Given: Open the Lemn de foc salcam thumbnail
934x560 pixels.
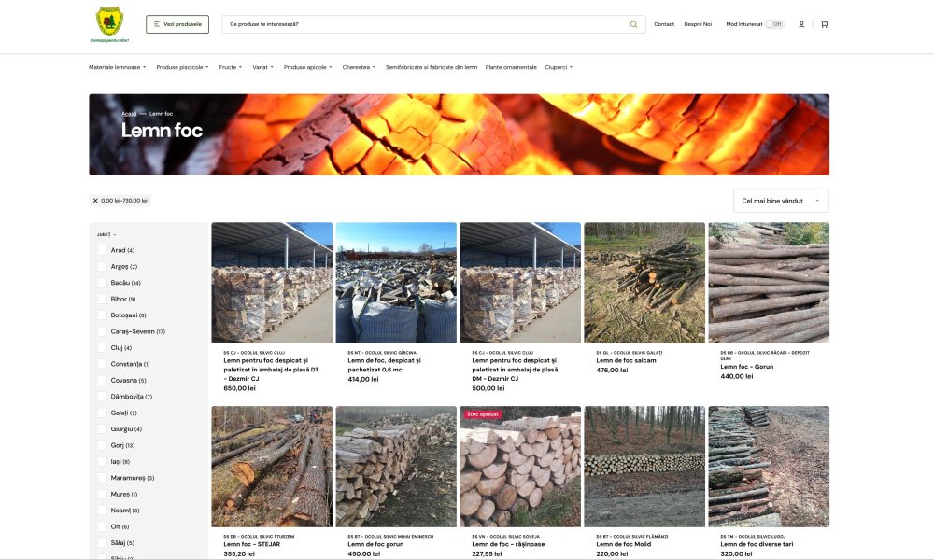Looking at the screenshot, I should tap(644, 283).
